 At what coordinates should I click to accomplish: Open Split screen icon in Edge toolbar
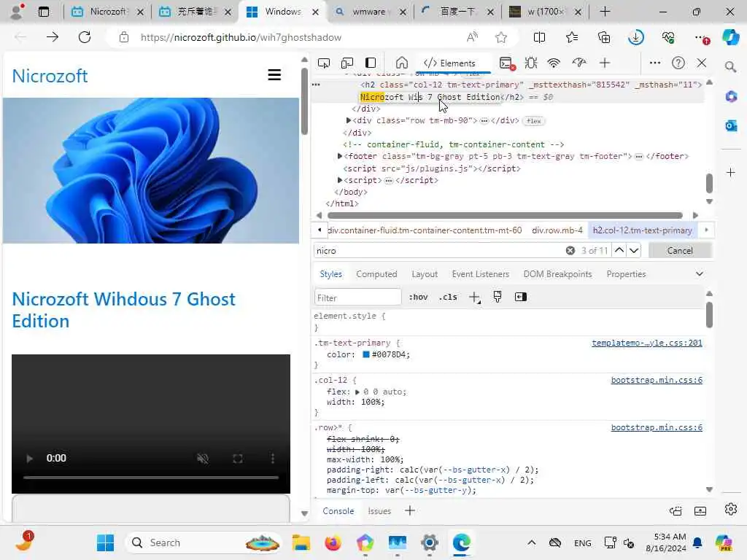pos(539,37)
